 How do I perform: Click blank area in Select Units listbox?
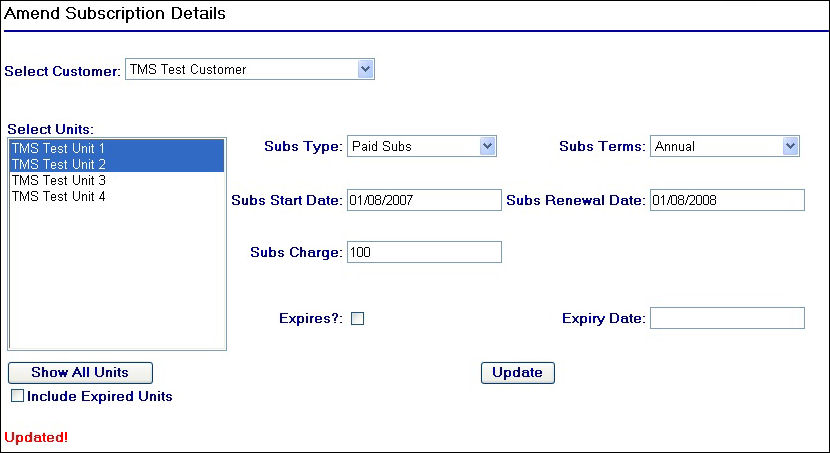point(116,280)
